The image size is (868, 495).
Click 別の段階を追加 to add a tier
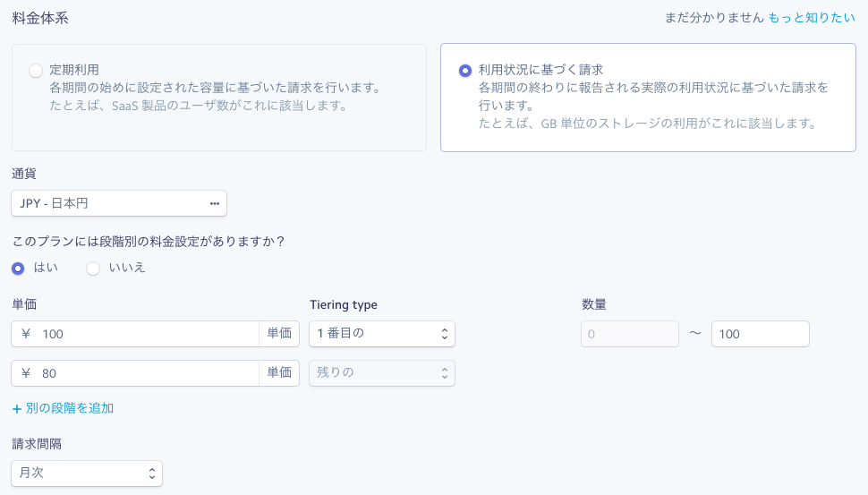pos(69,408)
